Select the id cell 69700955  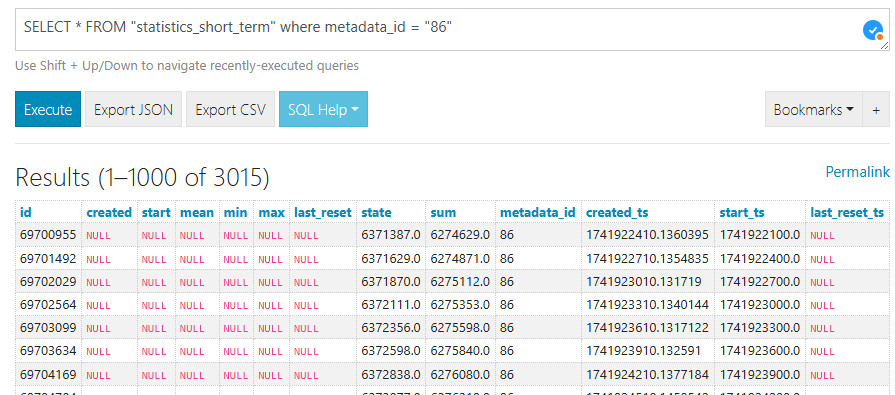click(48, 235)
